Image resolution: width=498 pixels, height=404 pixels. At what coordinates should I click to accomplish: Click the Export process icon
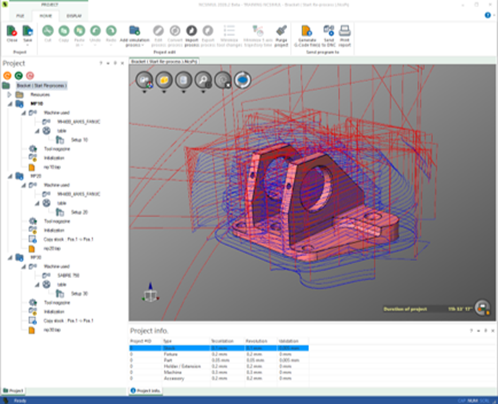208,31
